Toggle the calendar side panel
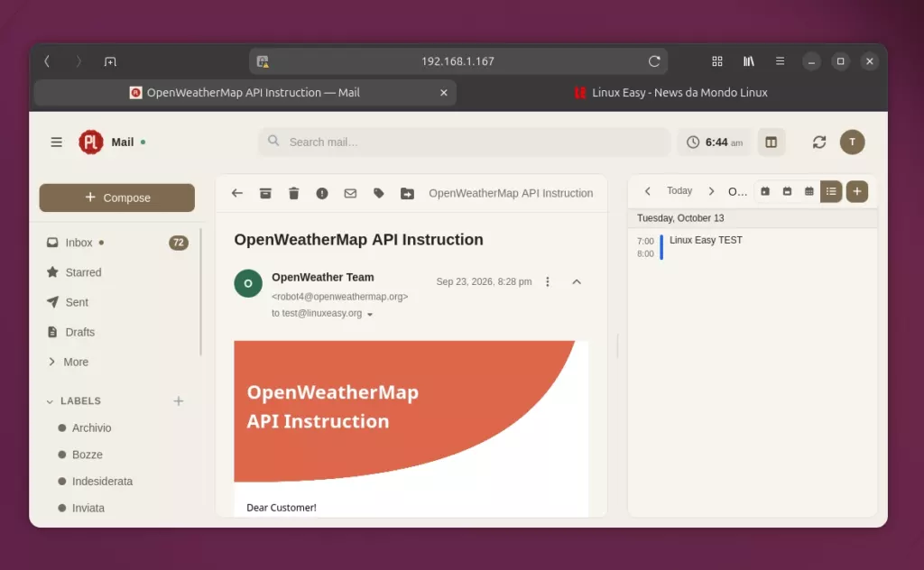This screenshot has width=924, height=570. [x=771, y=142]
